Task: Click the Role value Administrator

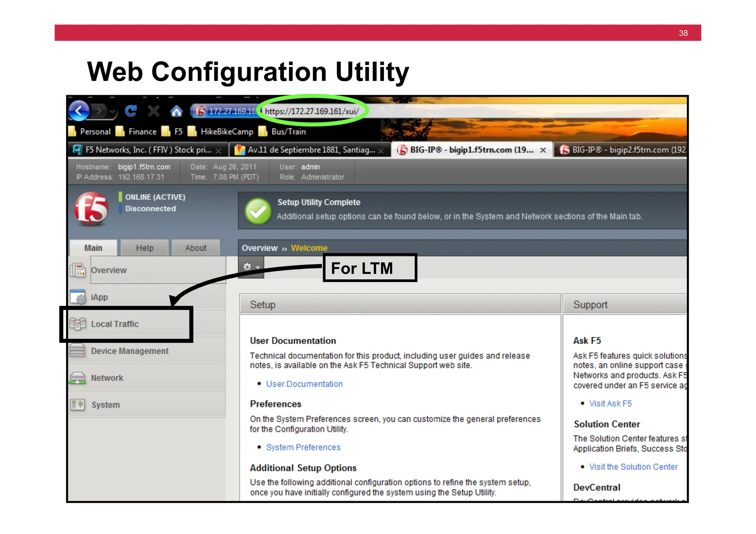Action: (323, 177)
